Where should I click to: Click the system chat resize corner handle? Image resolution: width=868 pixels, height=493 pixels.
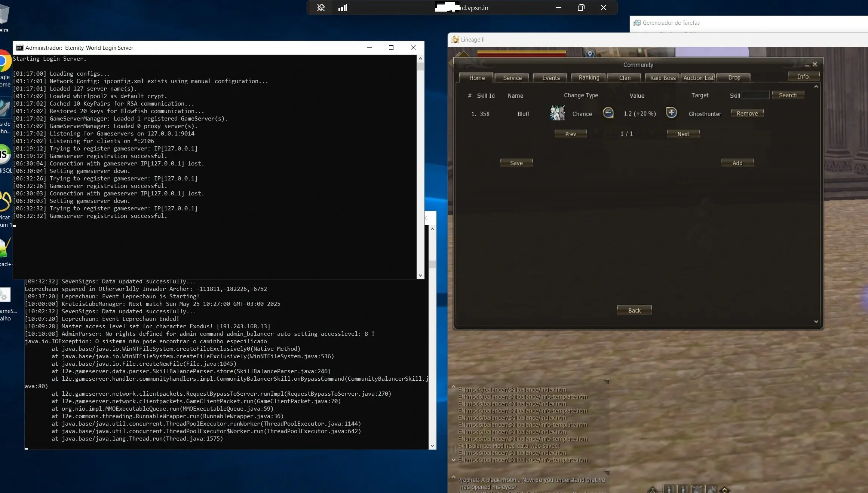tap(607, 381)
